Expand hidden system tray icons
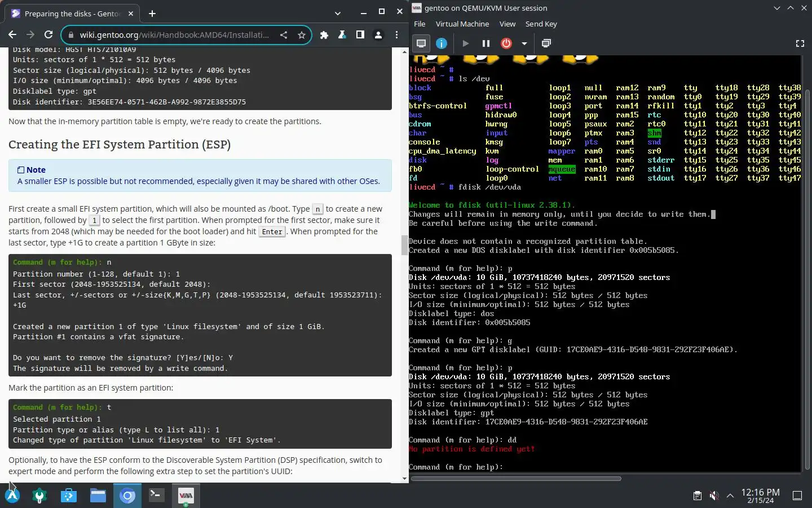This screenshot has width=812, height=508. point(730,496)
